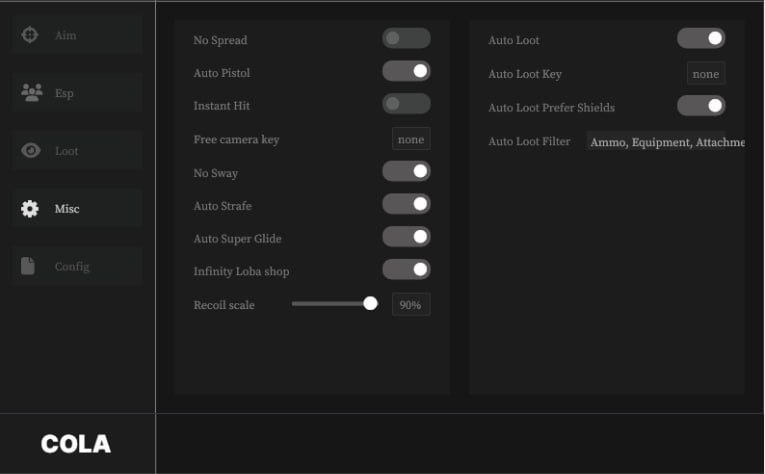Screen dimensions: 765x474
Task: Click the Config file icon
Action: coord(29,266)
